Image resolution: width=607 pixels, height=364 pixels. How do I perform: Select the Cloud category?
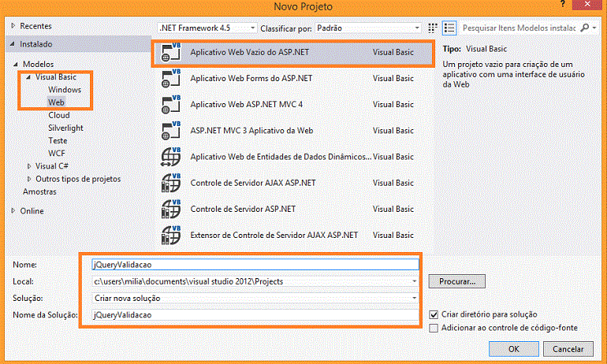coord(59,115)
